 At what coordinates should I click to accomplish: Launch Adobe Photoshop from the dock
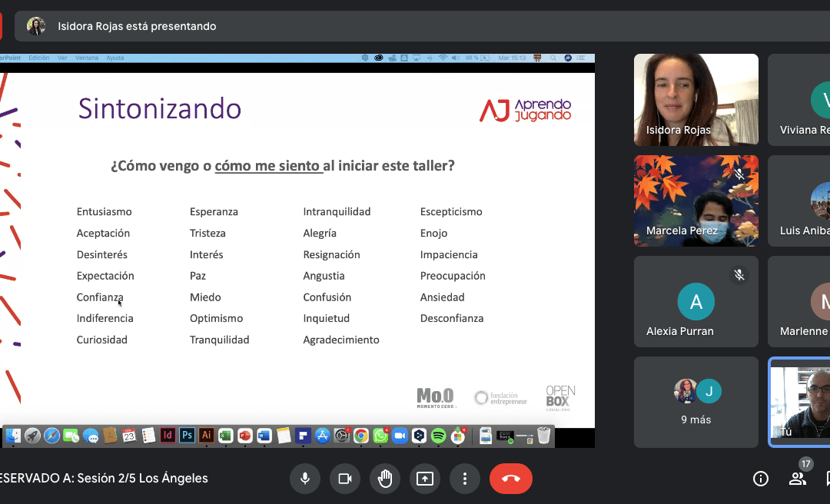point(187,436)
